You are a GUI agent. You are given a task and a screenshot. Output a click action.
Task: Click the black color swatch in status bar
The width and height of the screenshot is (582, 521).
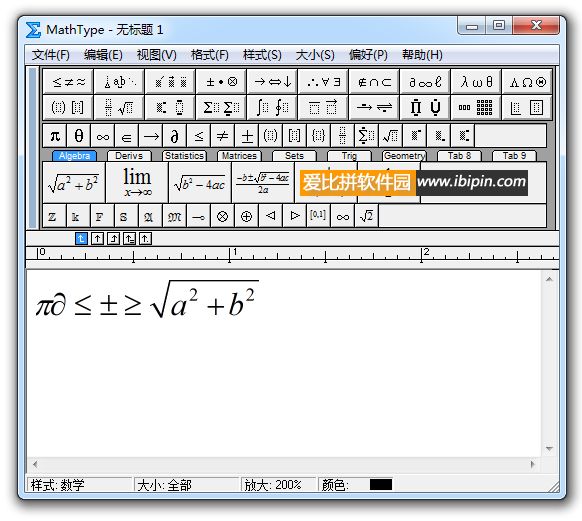click(381, 484)
